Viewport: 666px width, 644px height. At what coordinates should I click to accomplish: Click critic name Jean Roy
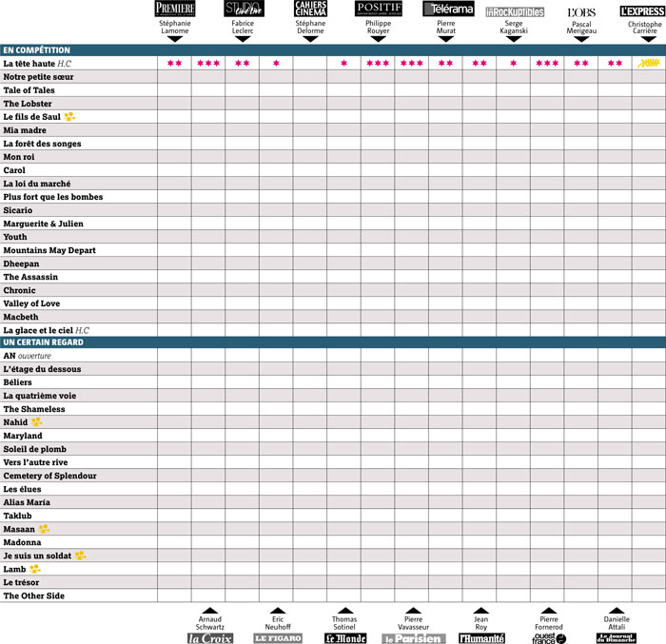480,623
